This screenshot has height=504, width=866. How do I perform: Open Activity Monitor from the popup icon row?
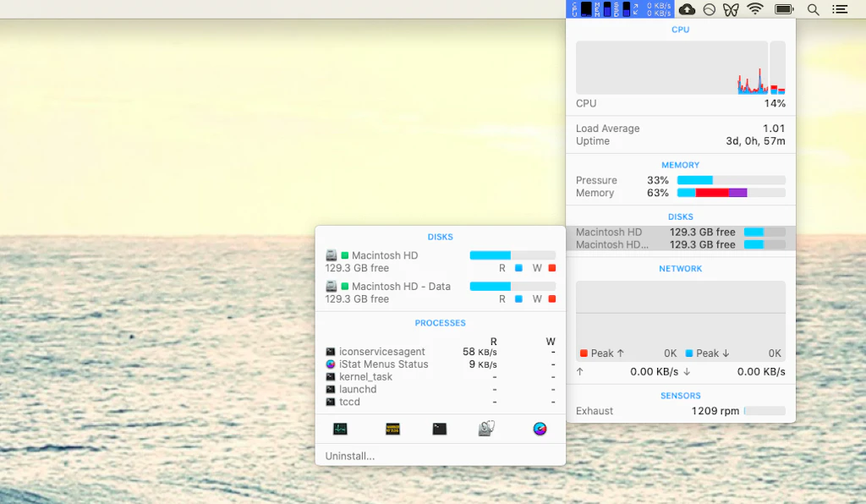pos(340,429)
